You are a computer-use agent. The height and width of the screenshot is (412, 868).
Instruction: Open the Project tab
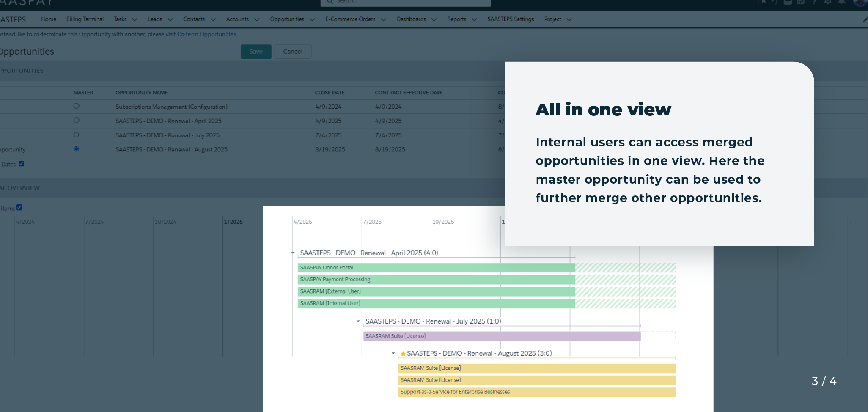click(x=552, y=19)
